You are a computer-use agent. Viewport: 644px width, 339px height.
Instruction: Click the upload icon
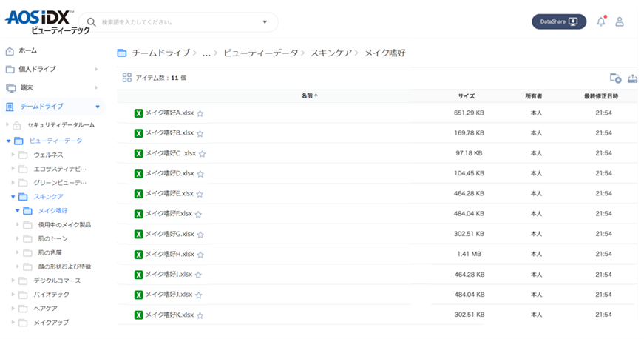tap(632, 78)
